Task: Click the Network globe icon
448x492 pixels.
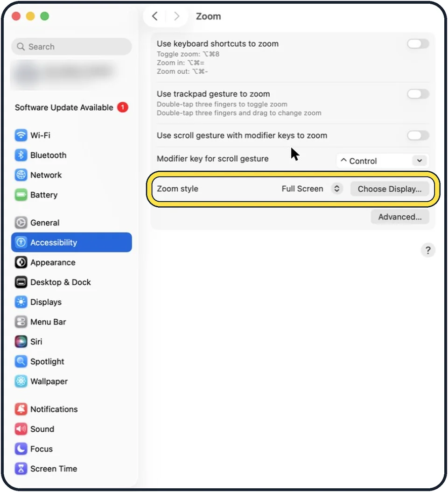Action: coord(21,175)
